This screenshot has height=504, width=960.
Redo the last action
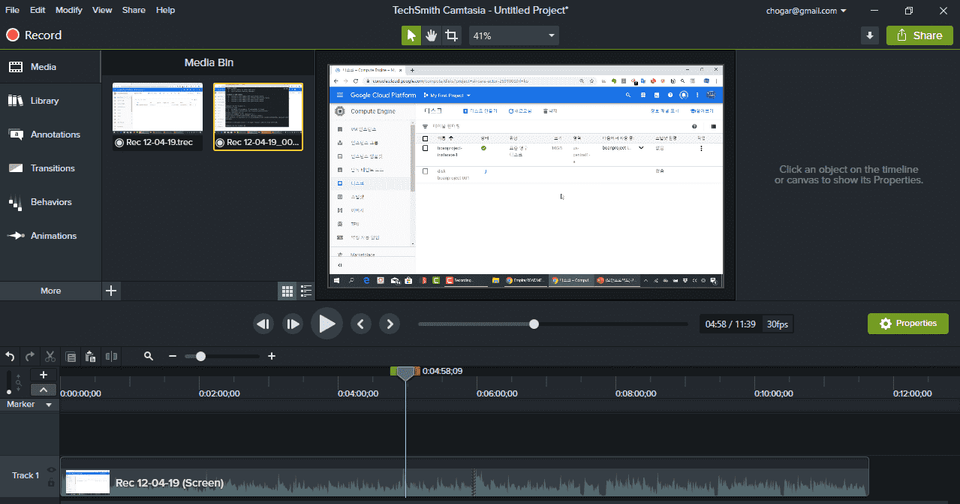click(x=29, y=356)
